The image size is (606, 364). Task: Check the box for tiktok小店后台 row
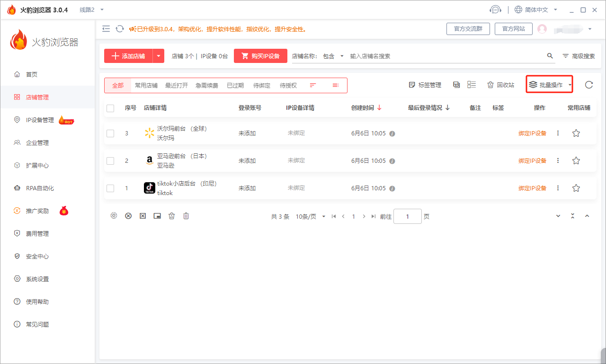coord(110,188)
